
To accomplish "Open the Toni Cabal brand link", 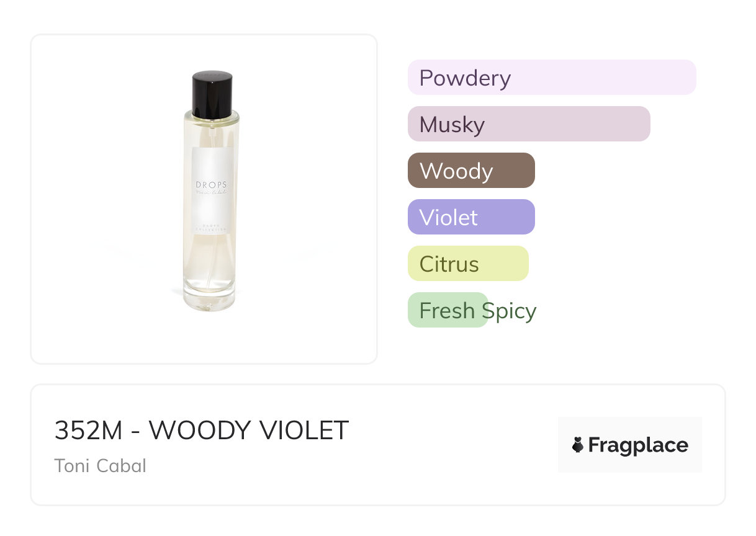I will point(100,466).
